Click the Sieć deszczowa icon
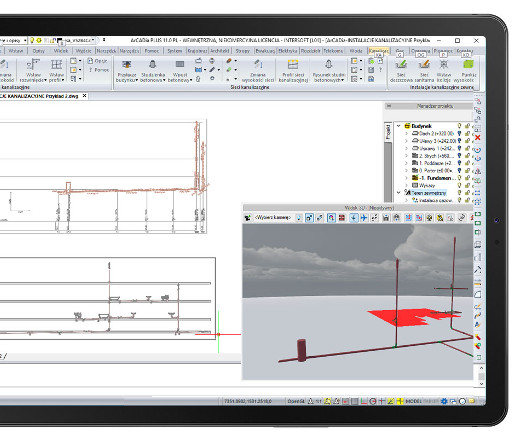 pos(401,64)
